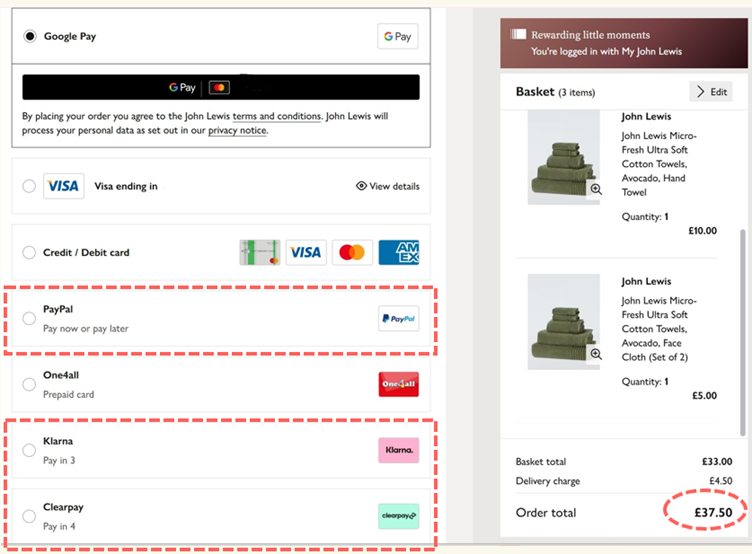This screenshot has height=554, width=752.
Task: Select the saved Visa card radio button
Action: [x=29, y=186]
